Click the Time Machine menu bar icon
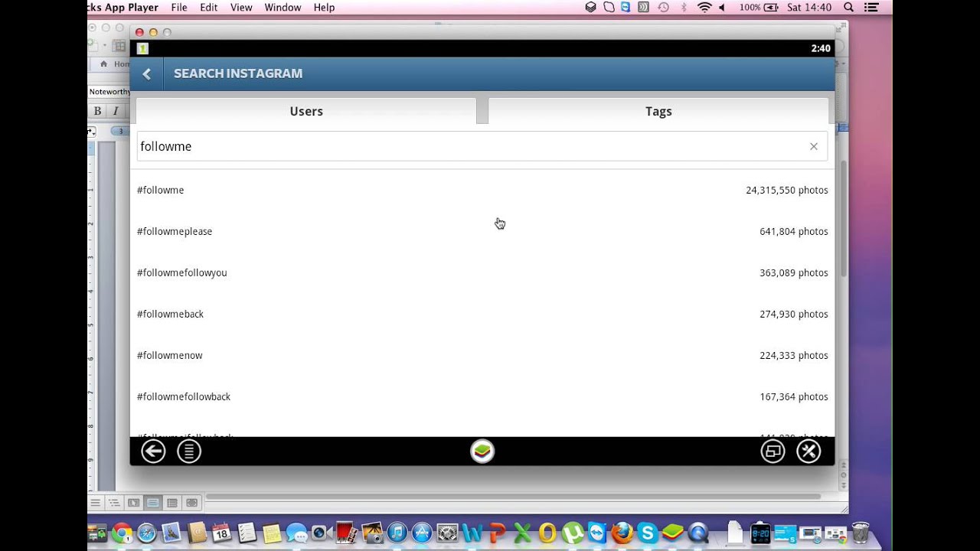The image size is (980, 551). click(663, 7)
